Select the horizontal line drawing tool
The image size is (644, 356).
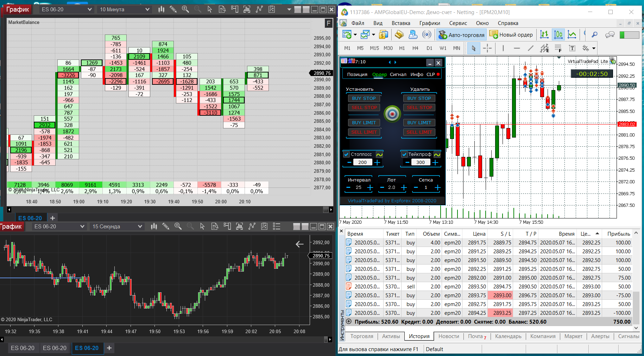click(x=517, y=48)
